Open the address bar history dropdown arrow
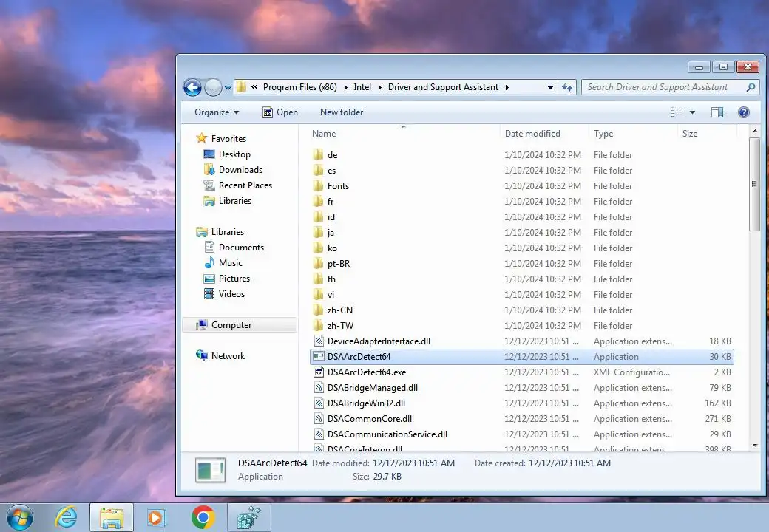 (x=550, y=87)
